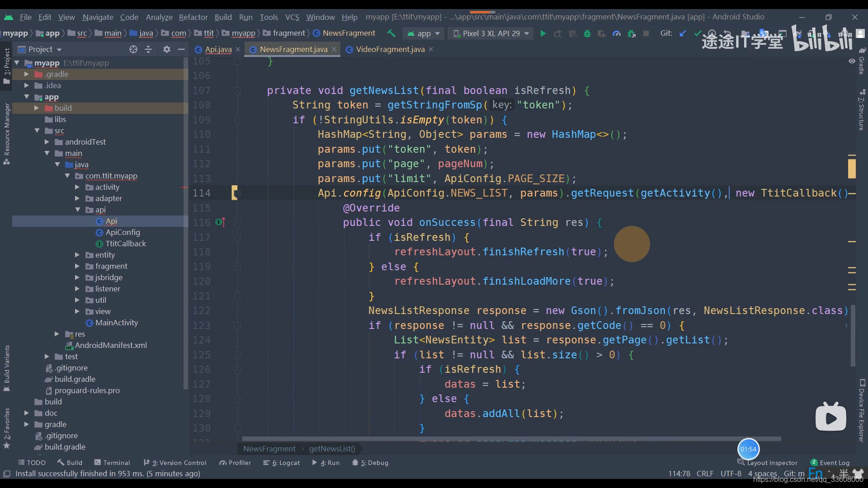Viewport: 868px width, 488px height.
Task: Click the editor vertical scrollbar thumb
Action: tap(853, 336)
